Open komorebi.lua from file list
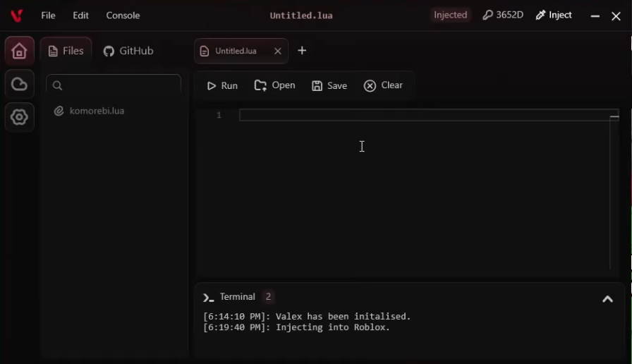 (x=97, y=111)
